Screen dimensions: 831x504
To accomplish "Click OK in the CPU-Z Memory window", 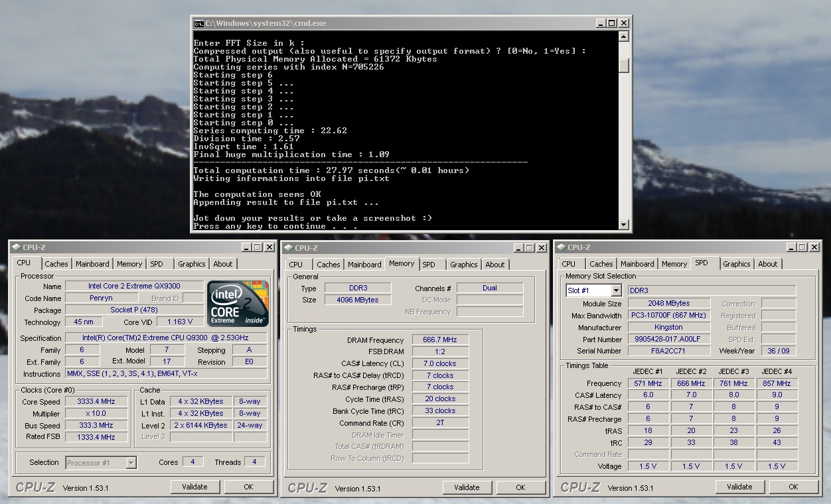I will 520,487.
